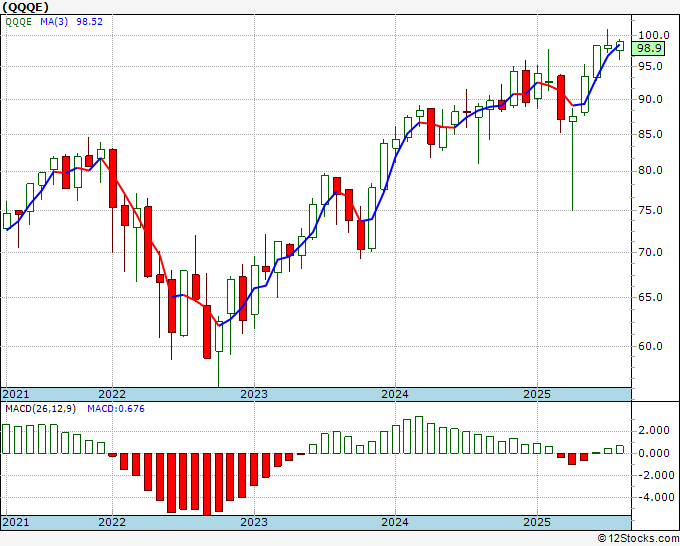680x546 pixels.
Task: Click 2024 on the price chart time axis
Action: (395, 394)
